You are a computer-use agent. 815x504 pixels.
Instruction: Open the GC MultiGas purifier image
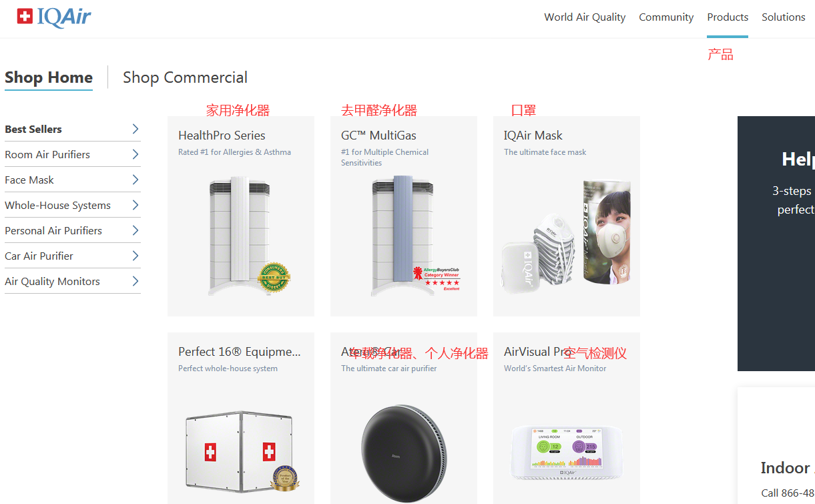[x=402, y=236]
